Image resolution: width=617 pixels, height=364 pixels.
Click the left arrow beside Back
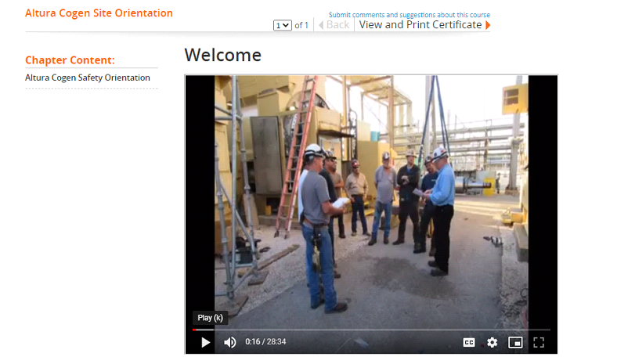(321, 25)
